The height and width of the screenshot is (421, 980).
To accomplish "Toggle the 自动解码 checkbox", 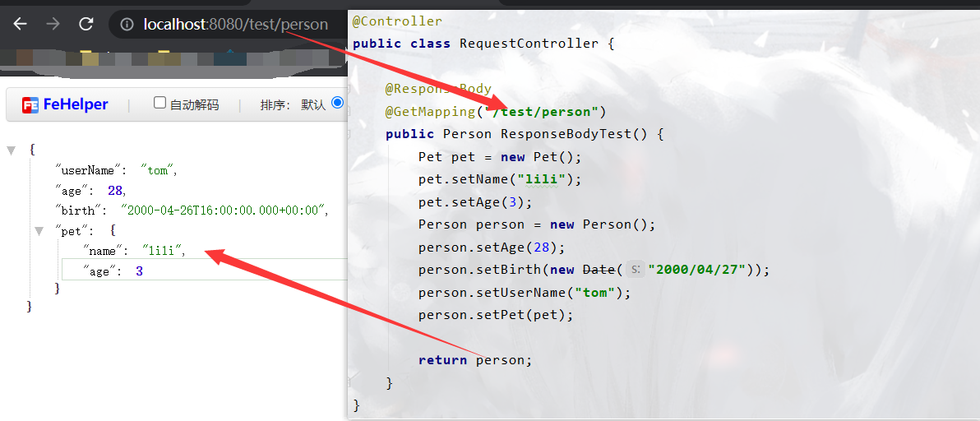I will point(160,103).
